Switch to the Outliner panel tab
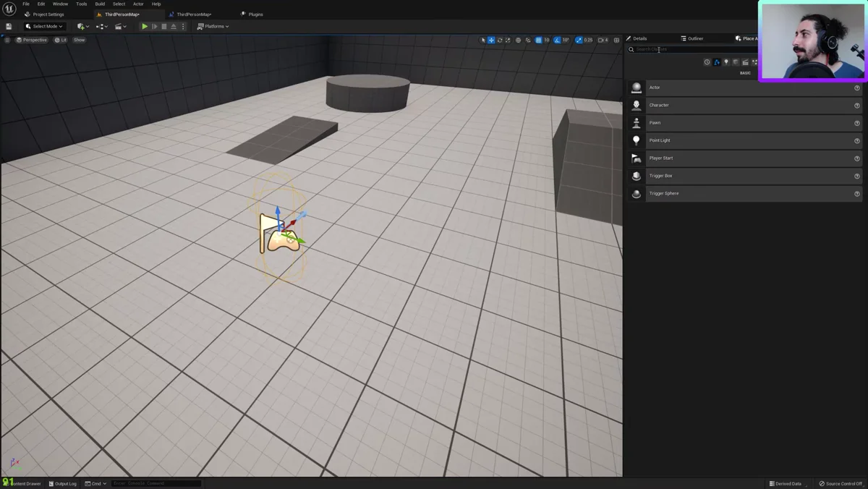 pyautogui.click(x=692, y=38)
